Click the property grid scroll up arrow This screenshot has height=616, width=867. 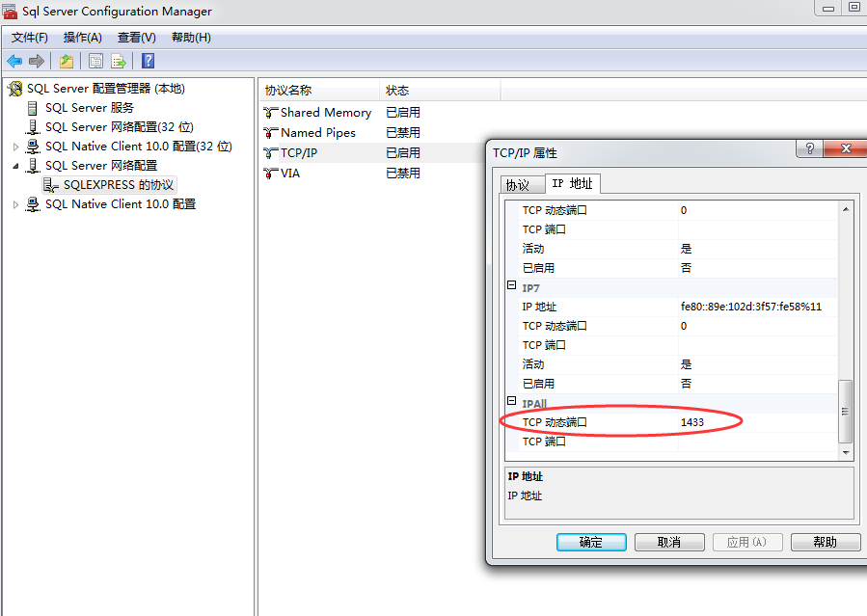(846, 209)
